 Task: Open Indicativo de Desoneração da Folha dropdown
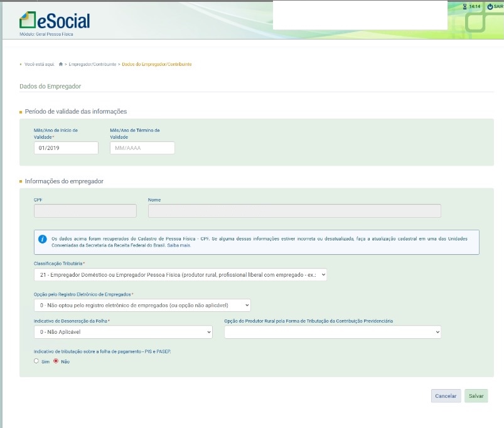123,332
